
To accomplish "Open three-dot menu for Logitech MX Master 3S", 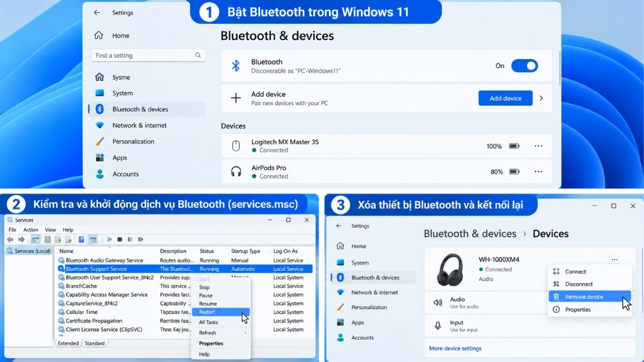I will point(539,146).
